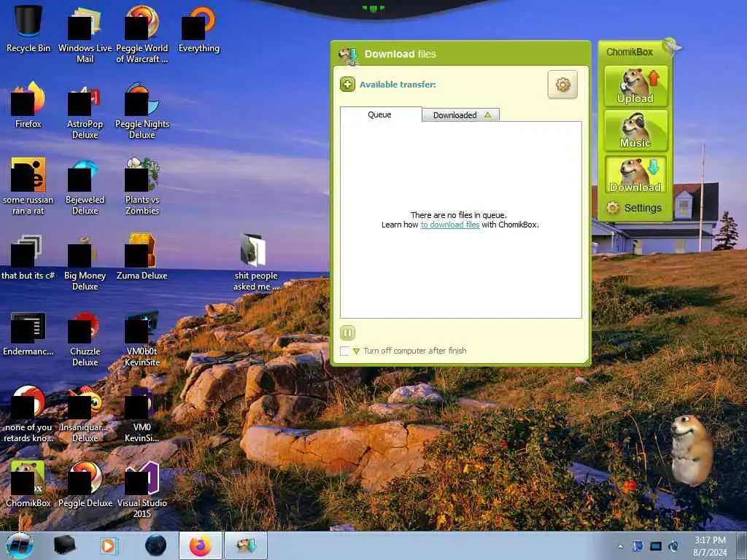The height and width of the screenshot is (560, 747).
Task: Click the ChomikBox taskbar button
Action: [x=246, y=545]
